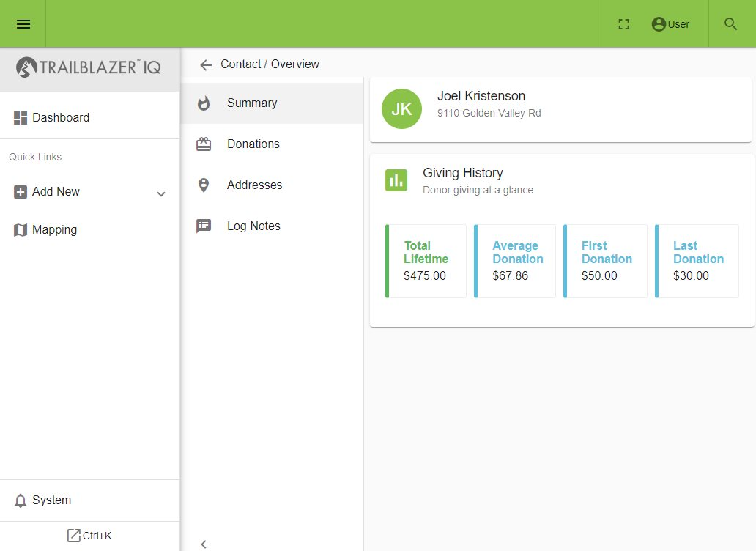Collapse the contact menu with chevron
This screenshot has width=756, height=551.
(204, 544)
